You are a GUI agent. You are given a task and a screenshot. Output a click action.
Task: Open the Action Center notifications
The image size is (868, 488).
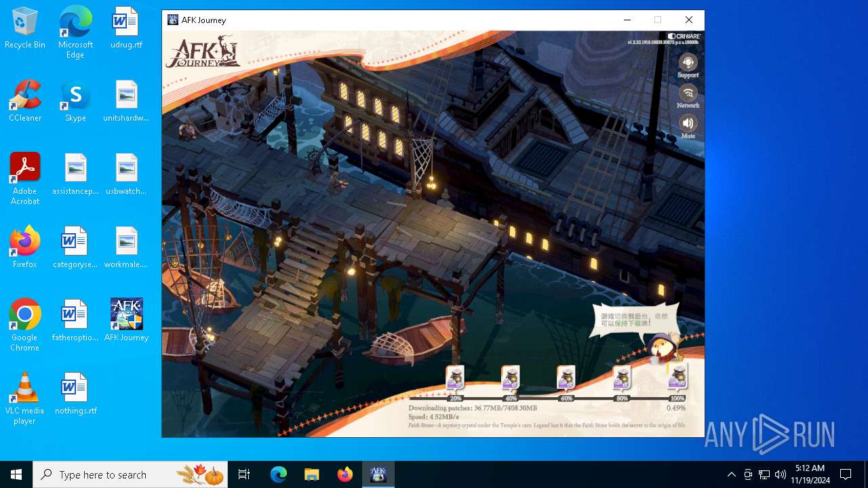click(846, 474)
